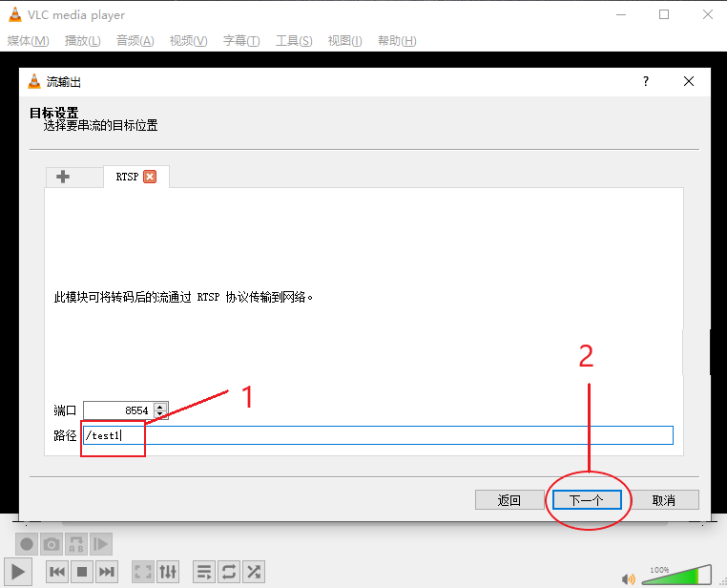Add a new destination with plus tab
Viewport: 727px width, 588px height.
click(63, 177)
